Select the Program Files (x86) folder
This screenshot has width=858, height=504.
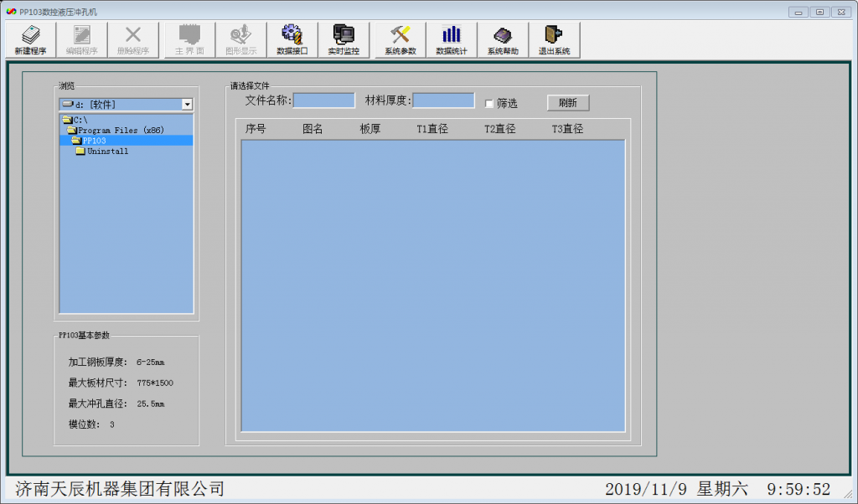pyautogui.click(x=121, y=131)
